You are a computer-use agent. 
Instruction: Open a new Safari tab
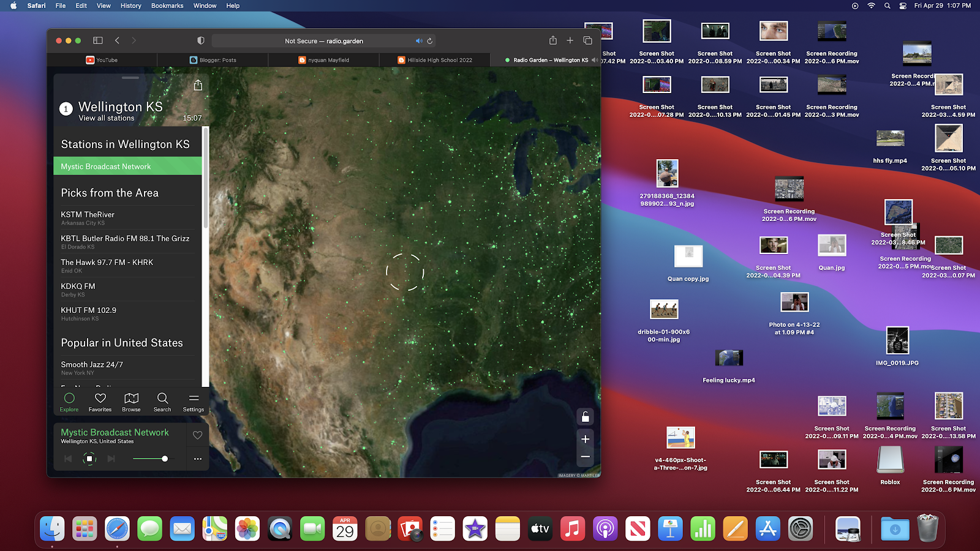pos(570,40)
